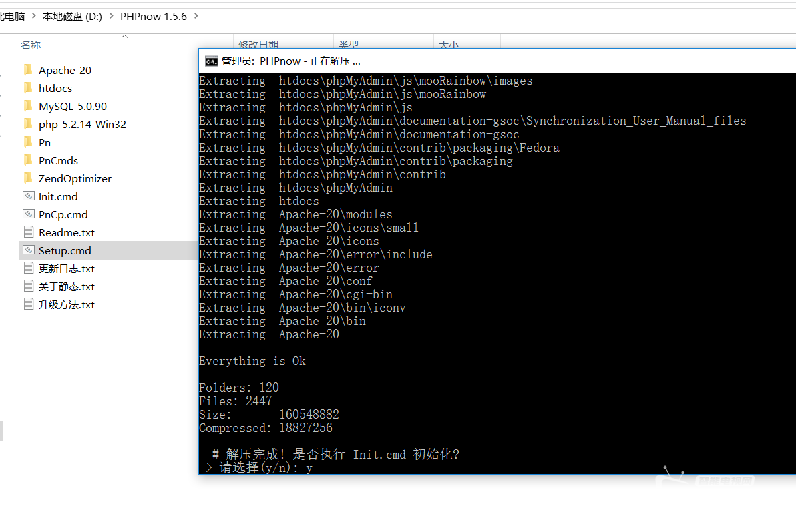Sort files by the 类型 column header
796x532 pixels.
click(x=349, y=44)
